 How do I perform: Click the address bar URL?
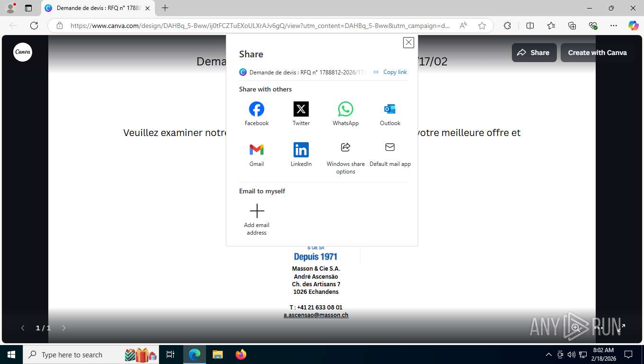(x=260, y=26)
